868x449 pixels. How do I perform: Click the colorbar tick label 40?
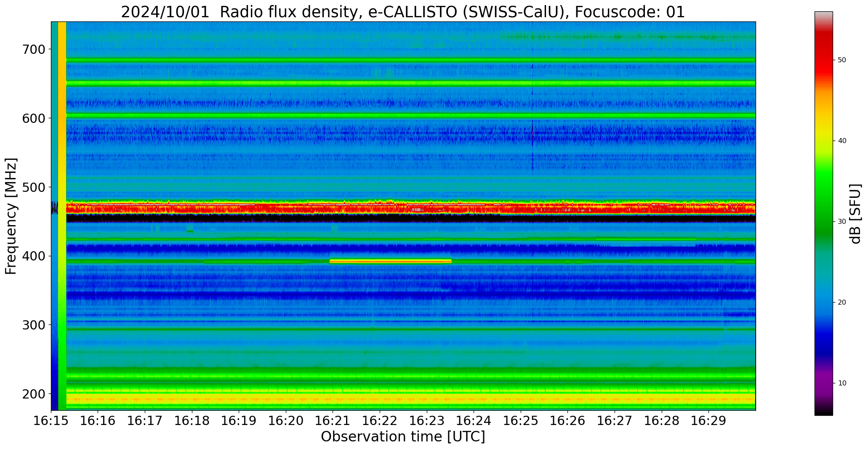(x=842, y=141)
